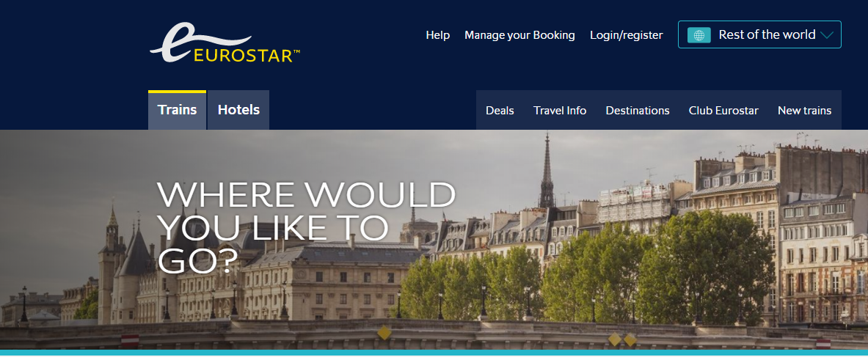Select Club Eurostar in navigation bar
Viewport: 868px width, 357px height.
pyautogui.click(x=723, y=111)
